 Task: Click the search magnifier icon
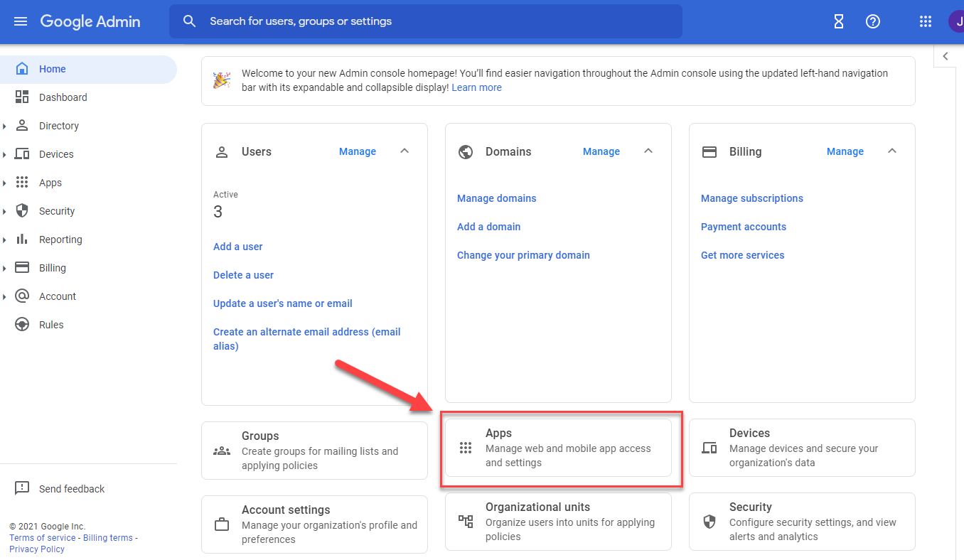point(189,21)
